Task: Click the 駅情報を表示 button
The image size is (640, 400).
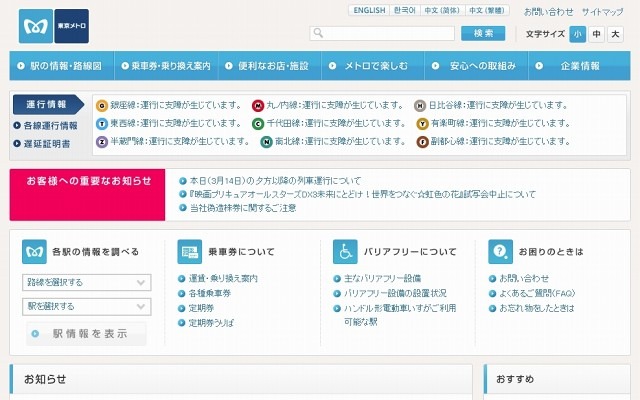Action: pos(86,333)
